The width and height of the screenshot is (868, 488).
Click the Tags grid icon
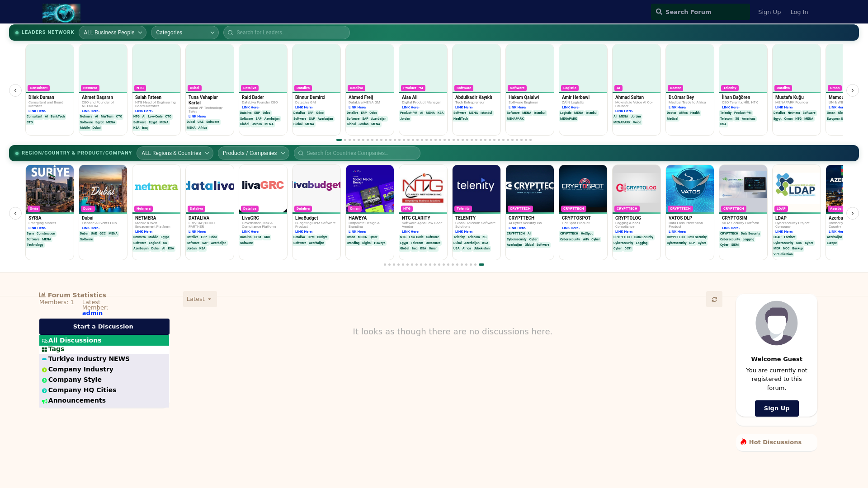tap(44, 349)
